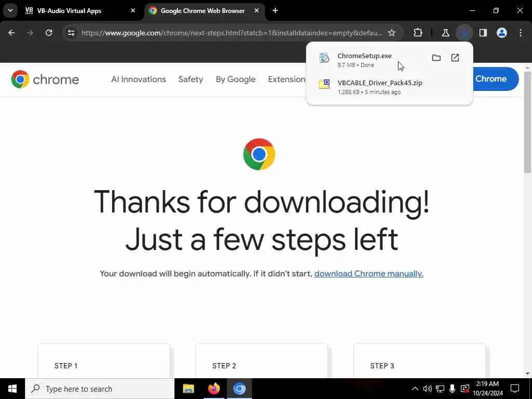Click the chrome logo in page header
Viewport: 532px width, 399px height.
(x=45, y=79)
